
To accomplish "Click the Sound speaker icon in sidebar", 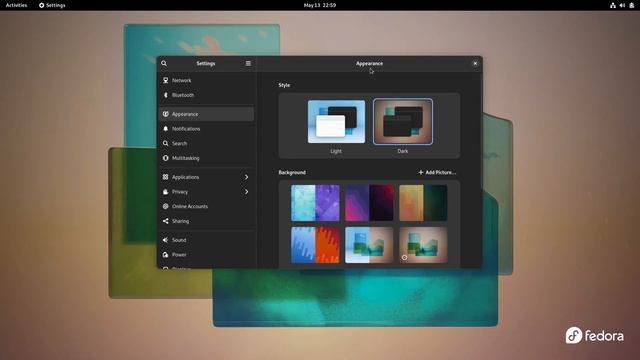I will click(x=166, y=240).
